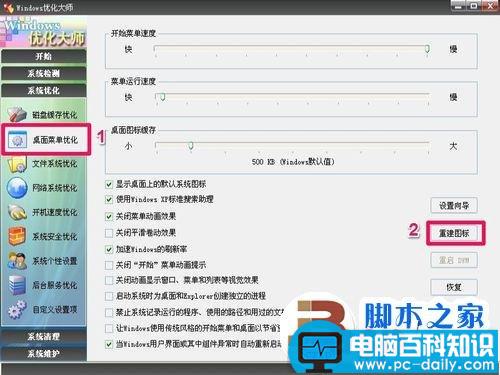This screenshot has height=375, width=500.
Task: Select 开机速度优化 label in sidebar
Action: [x=55, y=212]
